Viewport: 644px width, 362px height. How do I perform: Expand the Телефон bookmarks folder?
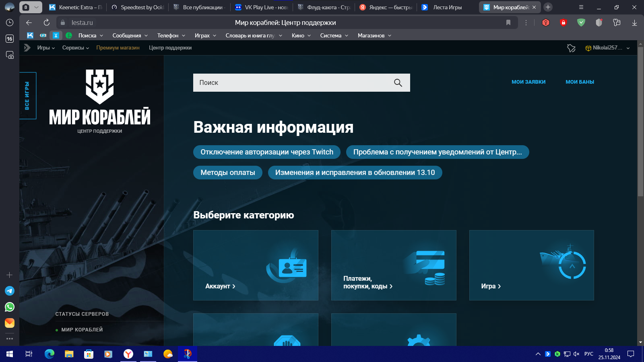click(x=171, y=35)
